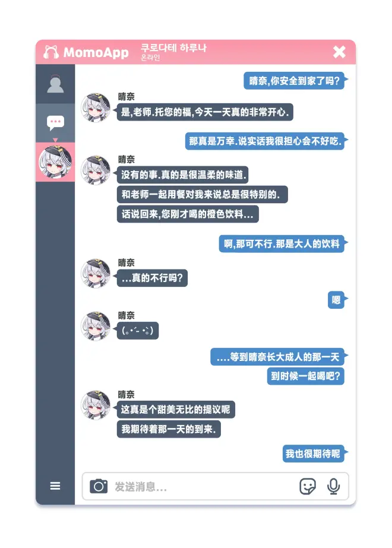Screen dimensions: 392x548
Task: Select the chat bubble messages icon
Action: point(55,123)
